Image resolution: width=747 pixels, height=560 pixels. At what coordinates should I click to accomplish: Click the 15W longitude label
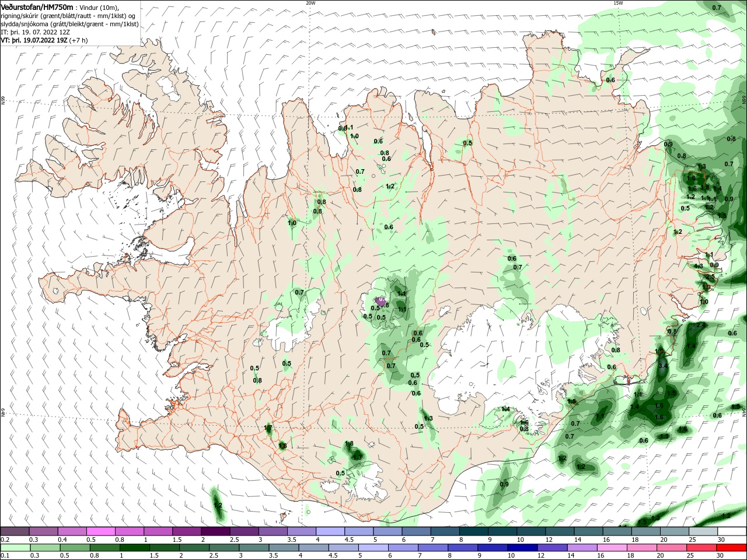coord(618,2)
